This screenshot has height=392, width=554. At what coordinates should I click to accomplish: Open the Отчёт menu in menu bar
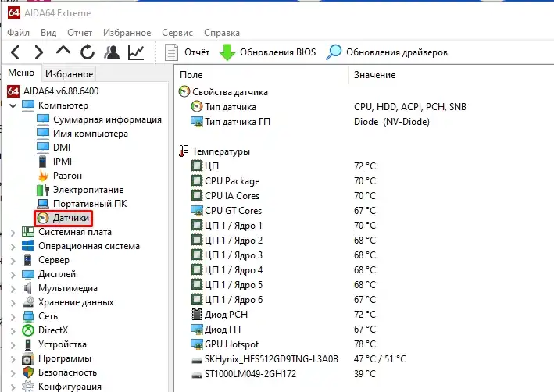pyautogui.click(x=80, y=33)
